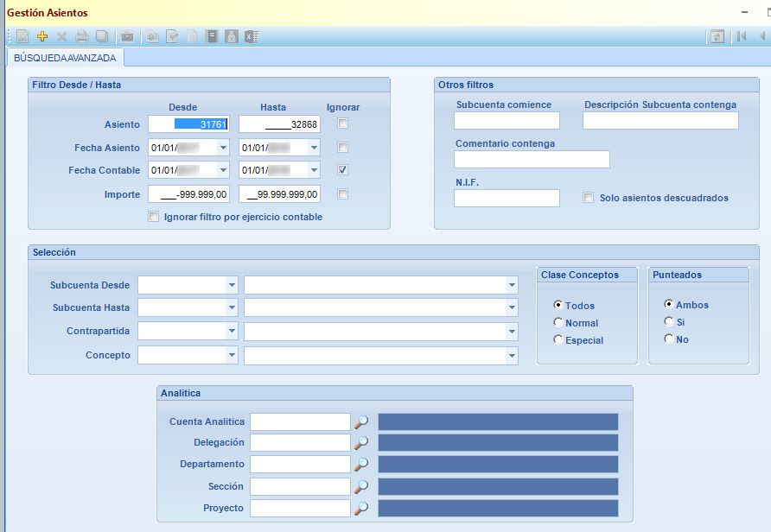Click the yellow plus add-new icon

[x=42, y=36]
